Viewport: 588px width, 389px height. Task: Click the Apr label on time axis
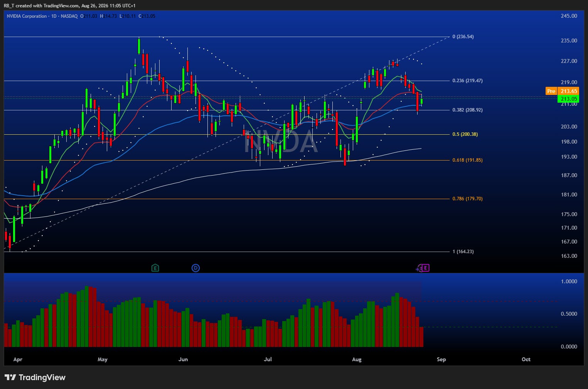[x=18, y=359]
